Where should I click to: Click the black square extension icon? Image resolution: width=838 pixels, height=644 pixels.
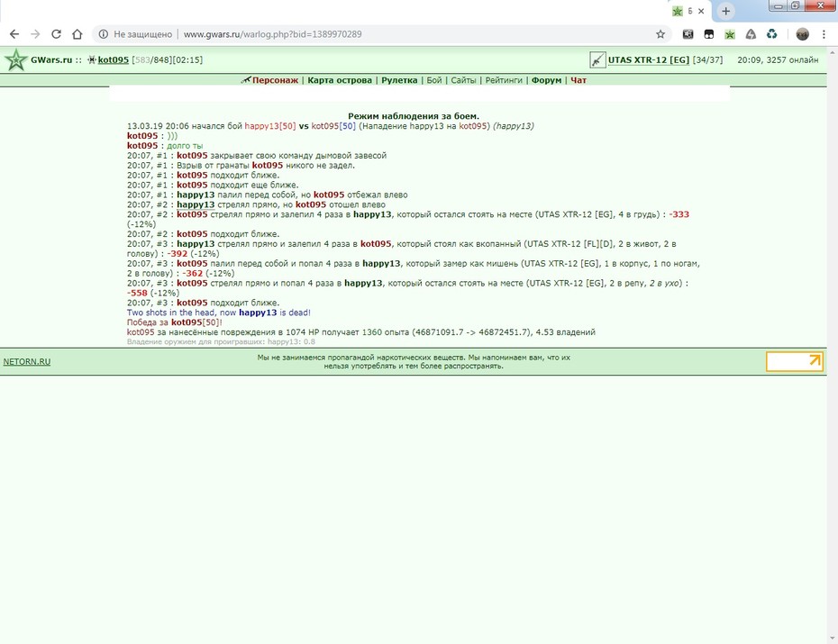tap(708, 34)
